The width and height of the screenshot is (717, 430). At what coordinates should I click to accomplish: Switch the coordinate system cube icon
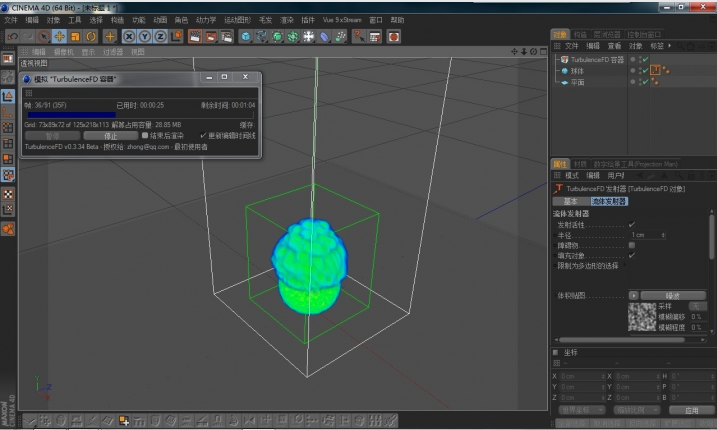177,37
